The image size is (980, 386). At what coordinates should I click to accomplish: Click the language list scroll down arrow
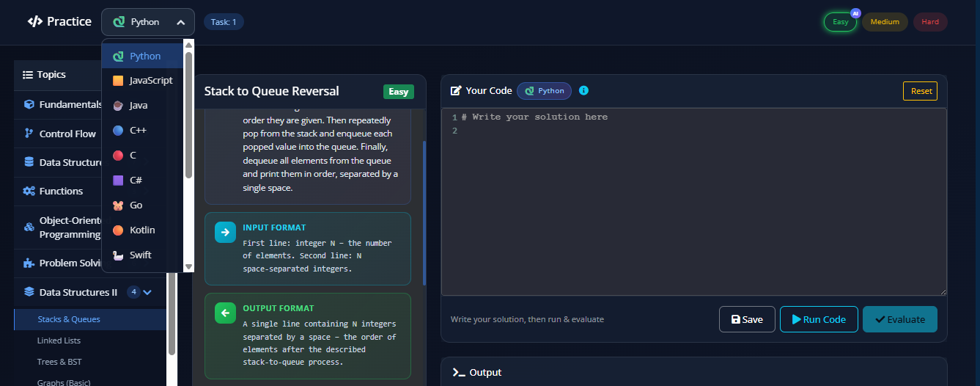(x=188, y=266)
